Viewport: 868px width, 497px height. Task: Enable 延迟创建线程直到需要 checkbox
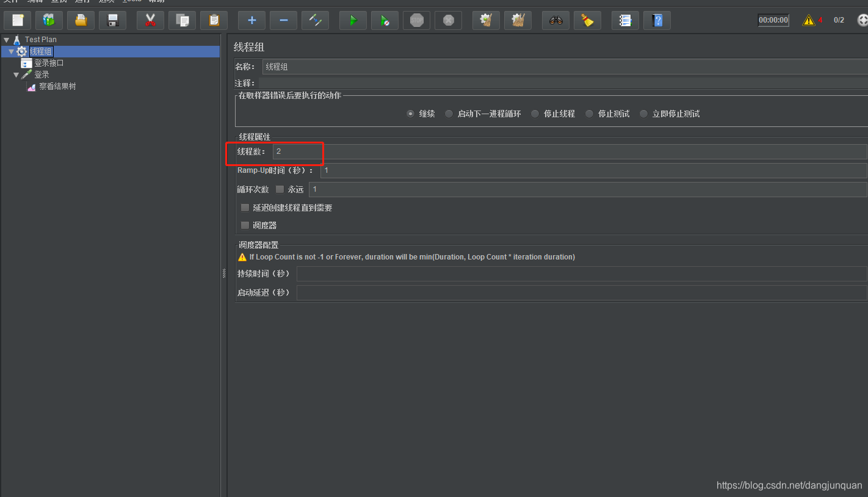click(245, 208)
